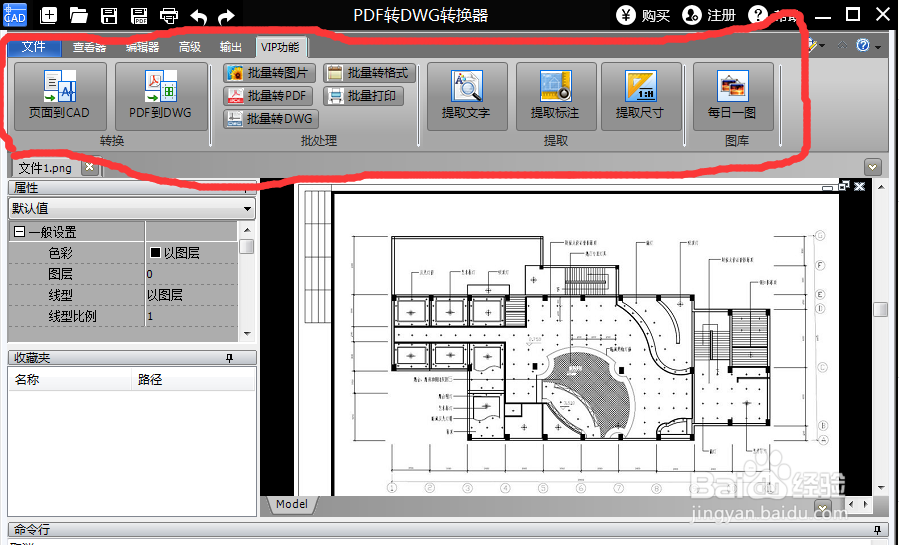
Task: Collapse the ribbon with the up arrow
Action: pos(842,45)
